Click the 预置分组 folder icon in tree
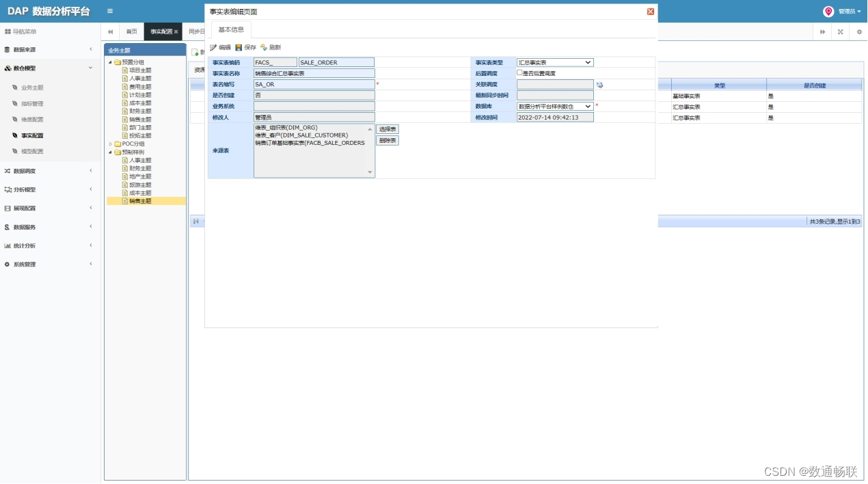Image resolution: width=868 pixels, height=484 pixels. coord(118,62)
